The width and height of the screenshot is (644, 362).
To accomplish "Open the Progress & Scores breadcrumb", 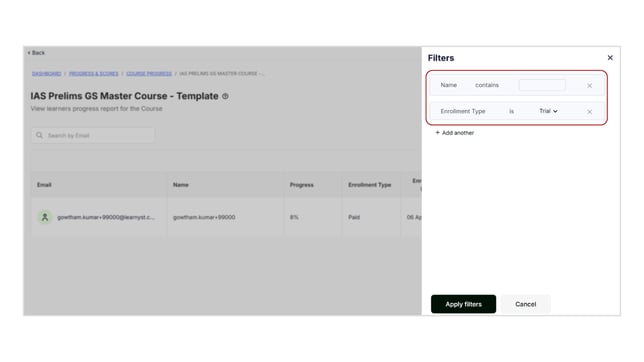I will pyautogui.click(x=94, y=74).
